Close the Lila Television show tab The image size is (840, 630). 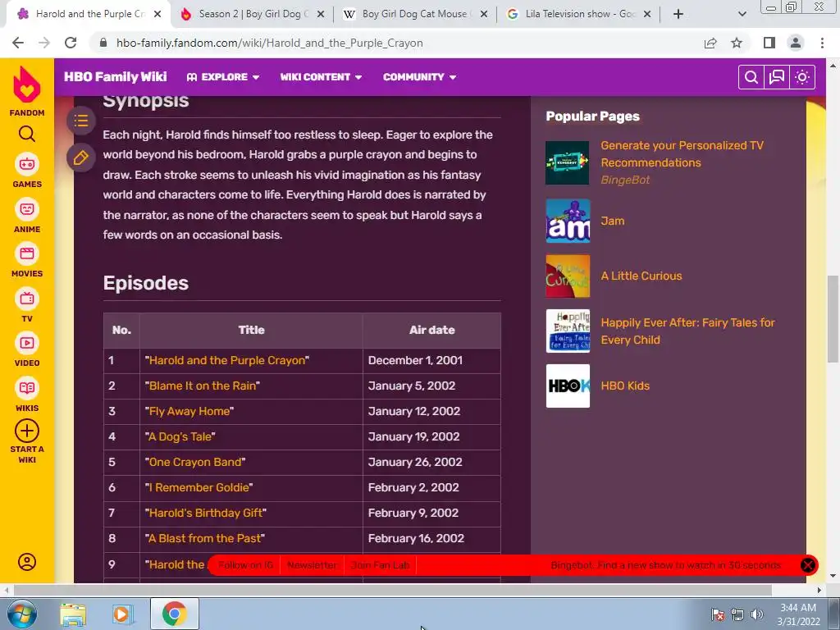click(647, 15)
